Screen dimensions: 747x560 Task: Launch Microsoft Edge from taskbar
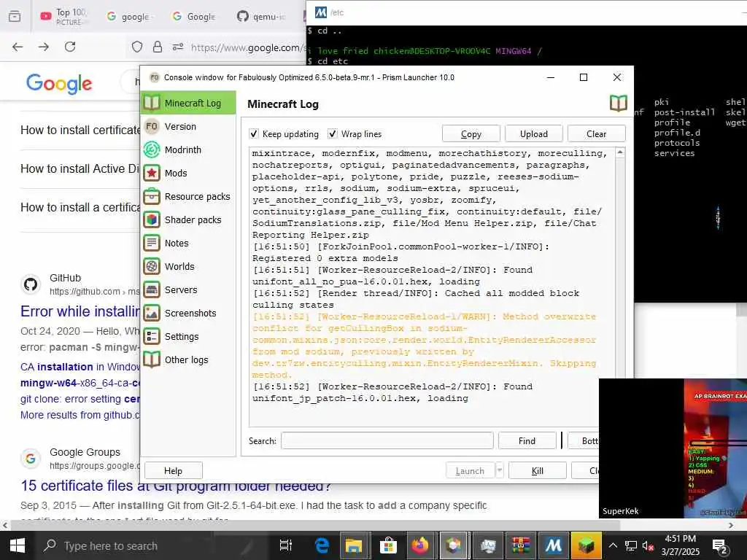tap(322, 545)
